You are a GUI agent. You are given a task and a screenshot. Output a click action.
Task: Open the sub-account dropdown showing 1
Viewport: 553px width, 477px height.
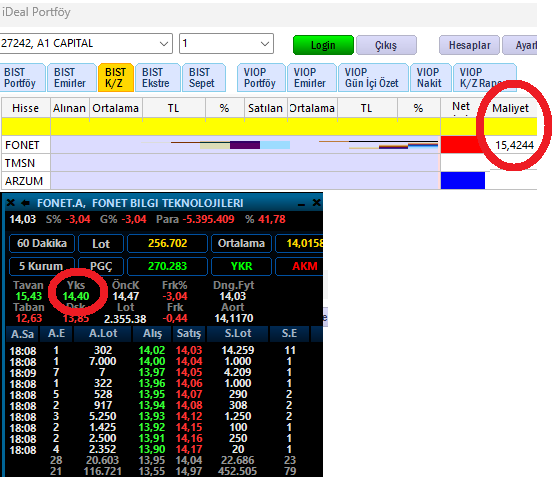[x=226, y=43]
